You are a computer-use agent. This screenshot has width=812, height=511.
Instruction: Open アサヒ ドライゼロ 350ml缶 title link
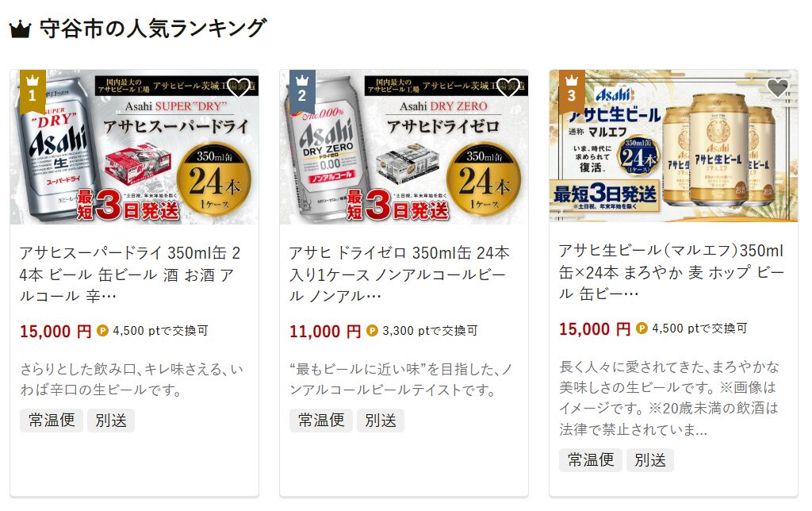click(x=400, y=275)
